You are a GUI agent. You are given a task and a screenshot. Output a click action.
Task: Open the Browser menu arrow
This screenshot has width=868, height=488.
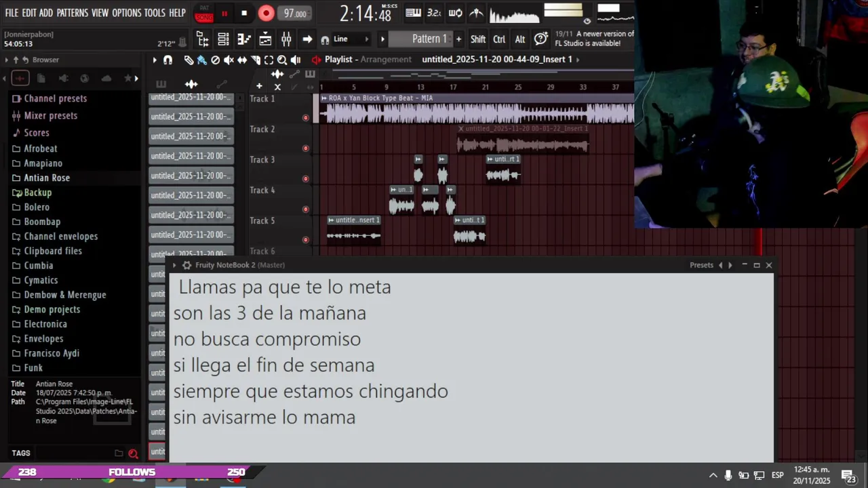7,60
